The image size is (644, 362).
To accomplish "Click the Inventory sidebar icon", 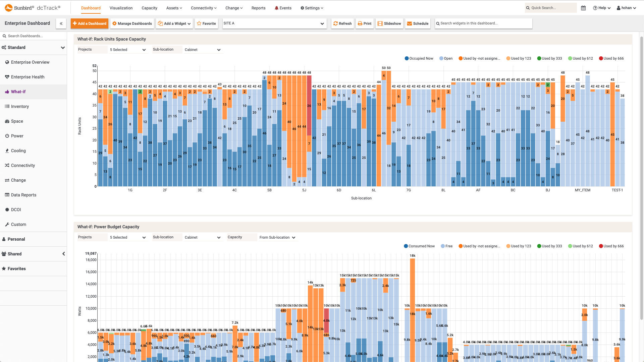I will (x=7, y=106).
